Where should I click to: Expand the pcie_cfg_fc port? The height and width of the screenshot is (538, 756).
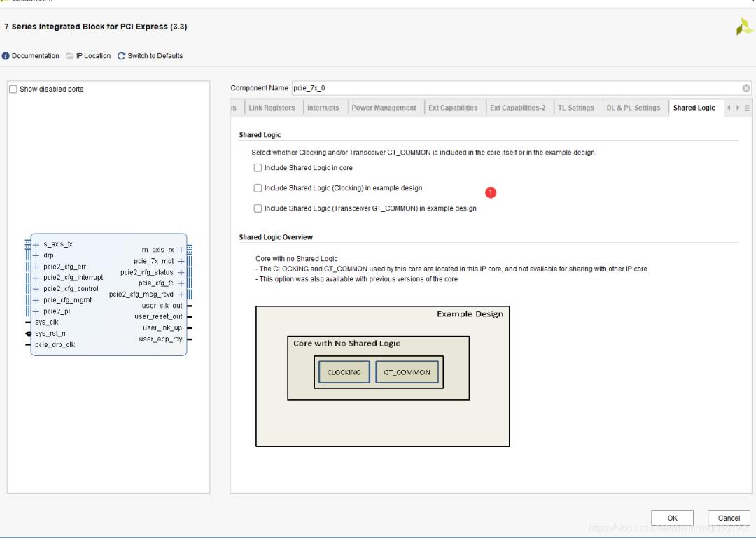click(x=181, y=283)
